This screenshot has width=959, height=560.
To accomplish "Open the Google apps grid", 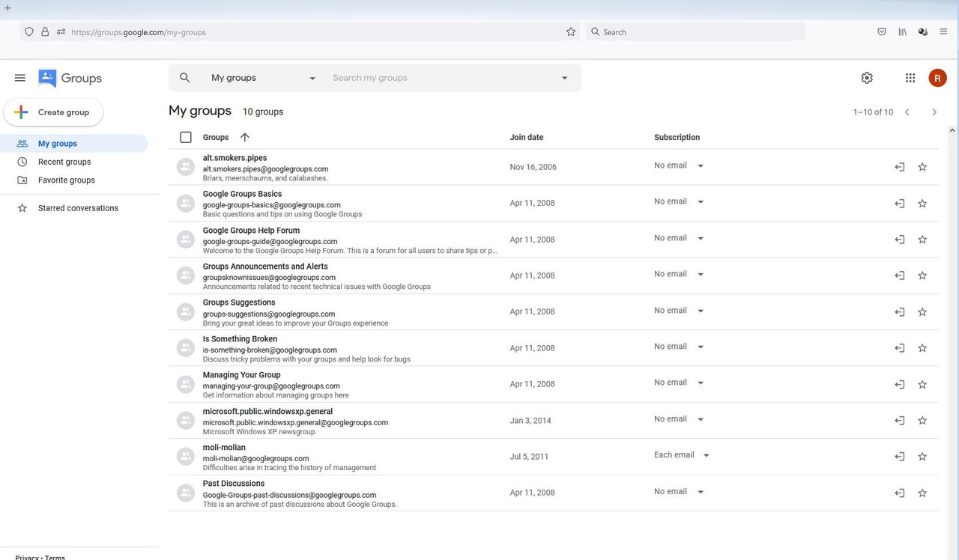I will tap(910, 78).
